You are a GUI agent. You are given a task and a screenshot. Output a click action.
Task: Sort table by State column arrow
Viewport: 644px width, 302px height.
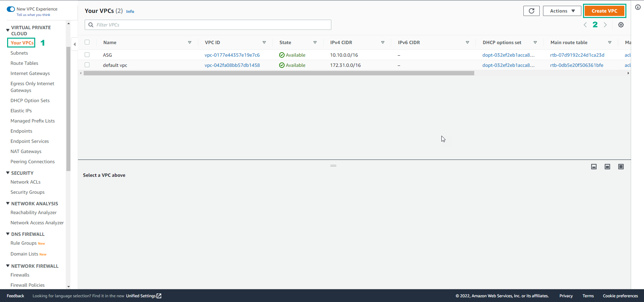315,42
